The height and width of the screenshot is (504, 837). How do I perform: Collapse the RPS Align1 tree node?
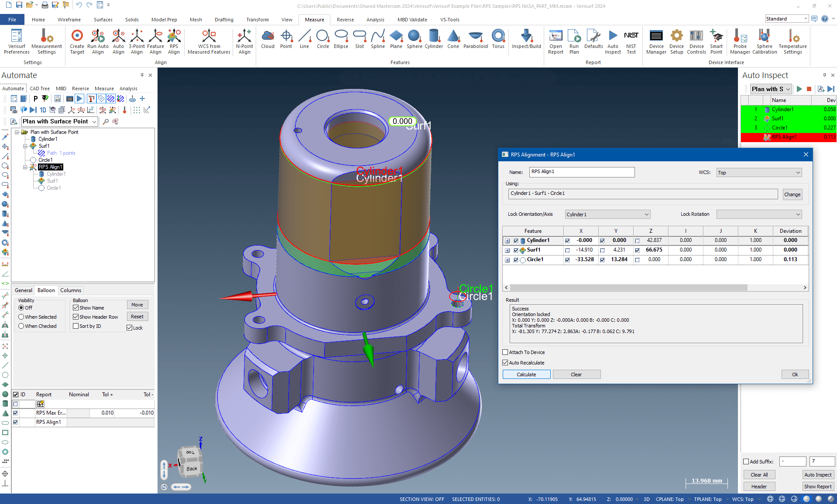click(25, 167)
